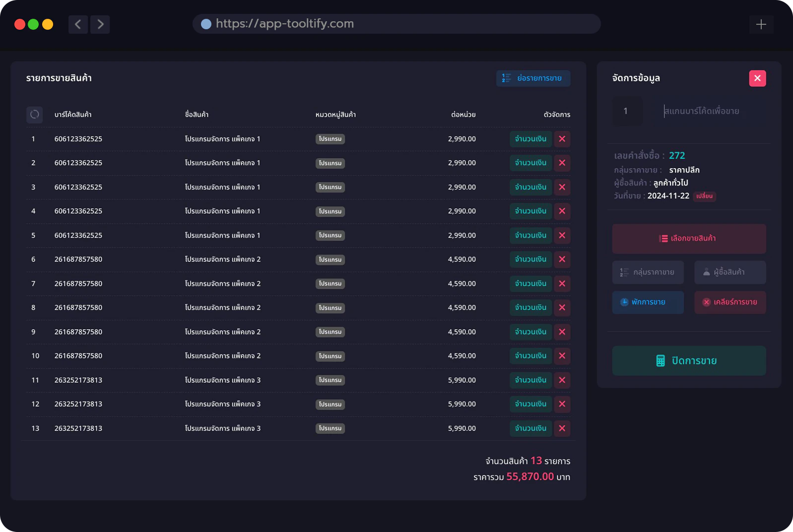Image resolution: width=793 pixels, height=532 pixels.
Task: Delete row 10 with X icon
Action: click(x=562, y=355)
